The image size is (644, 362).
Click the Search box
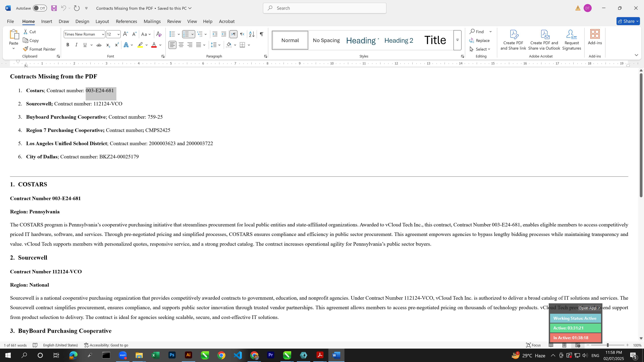(x=325, y=8)
